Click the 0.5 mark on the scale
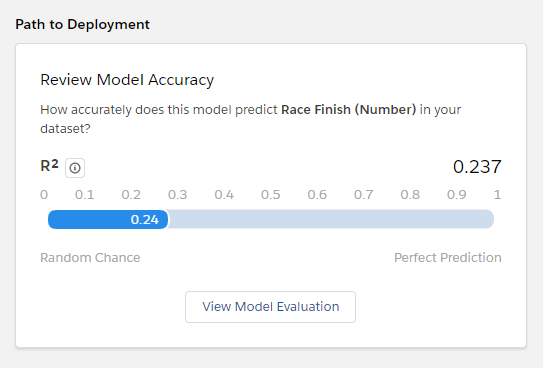The width and height of the screenshot is (543, 368). (x=270, y=195)
